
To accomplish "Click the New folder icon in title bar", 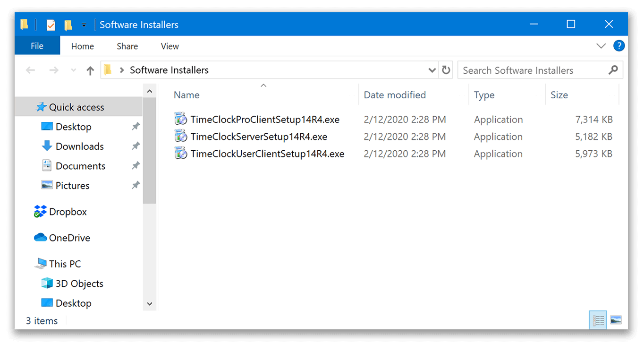I will (x=68, y=25).
